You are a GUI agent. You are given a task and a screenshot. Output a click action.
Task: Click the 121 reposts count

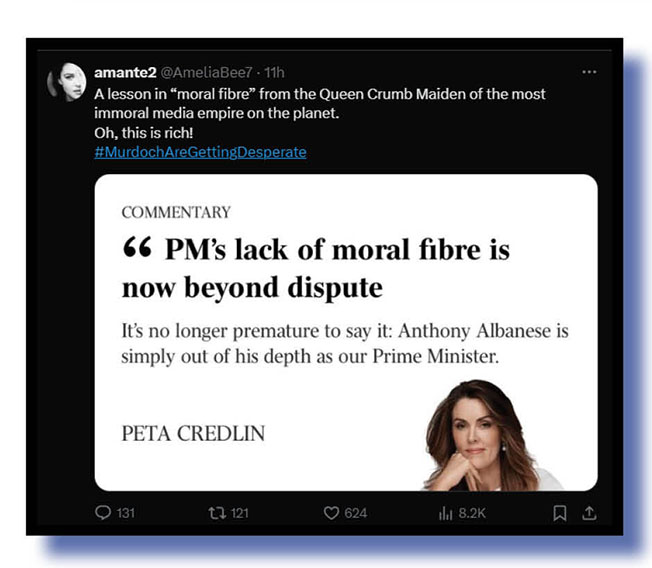tap(240, 513)
